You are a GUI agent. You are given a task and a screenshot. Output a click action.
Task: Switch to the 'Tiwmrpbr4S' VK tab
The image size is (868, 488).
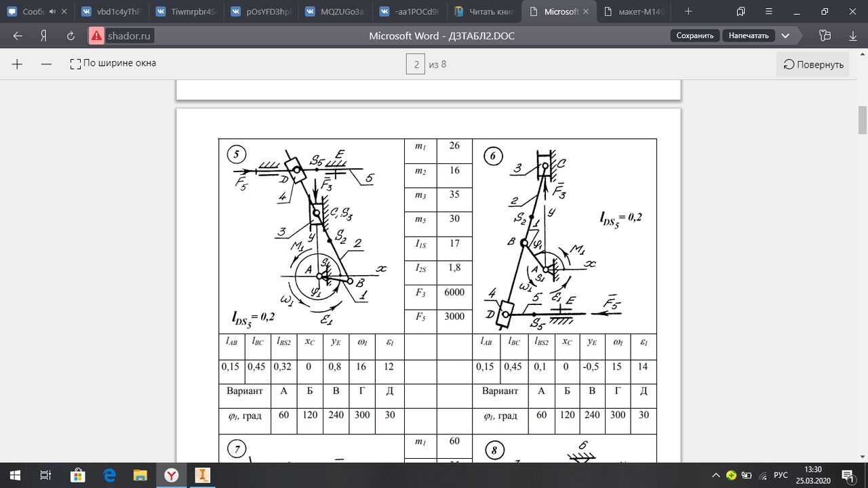[x=185, y=12]
